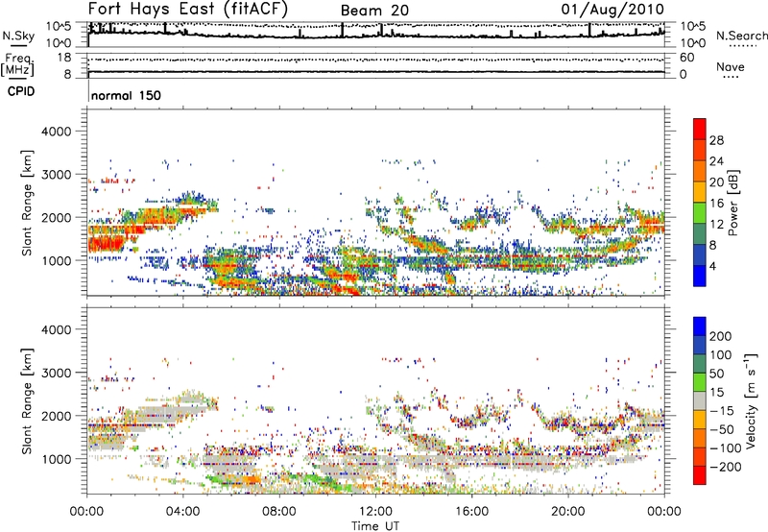The width and height of the screenshot is (768, 532).
Task: Click the date '01/Aug/2010'
Action: pos(612,9)
